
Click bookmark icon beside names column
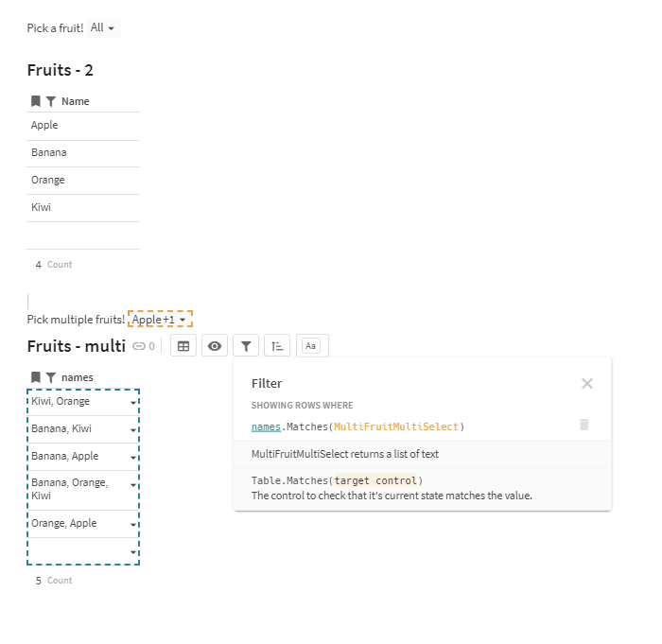tap(36, 377)
